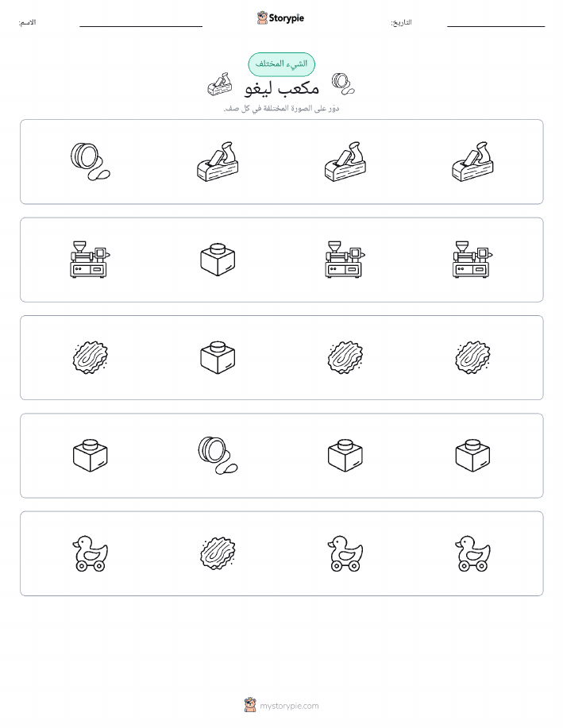This screenshot has width=563, height=728.
Task: Click the green الشيء المختلف badge
Action: (281, 64)
